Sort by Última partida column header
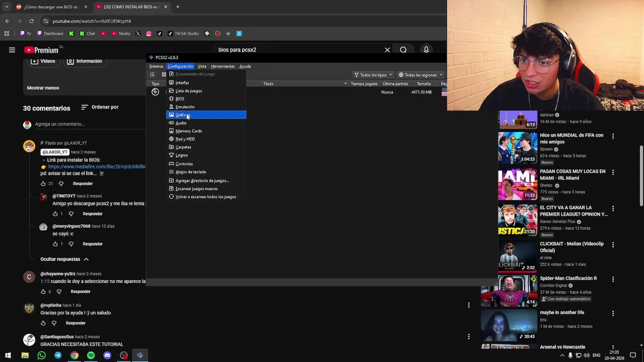This screenshot has width=644, height=362. 395,84
